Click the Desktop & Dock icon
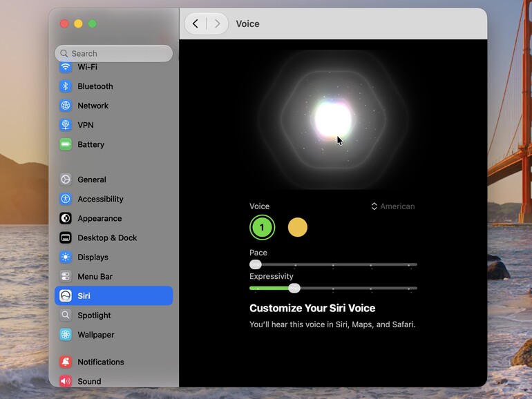 tap(66, 237)
